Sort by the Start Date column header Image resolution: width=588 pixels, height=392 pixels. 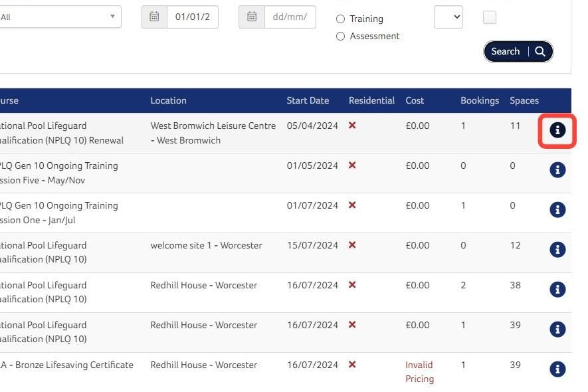coord(308,100)
